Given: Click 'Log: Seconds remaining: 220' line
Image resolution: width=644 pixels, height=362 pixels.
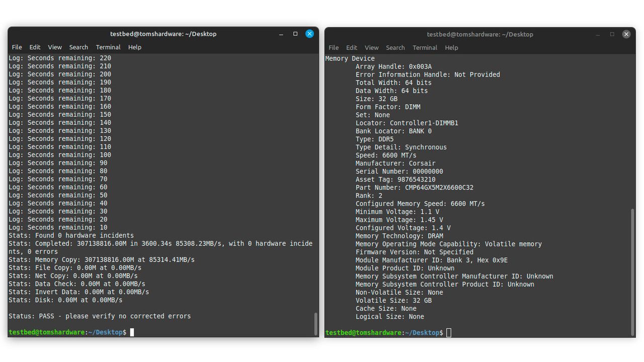Looking at the screenshot, I should coord(60,58).
